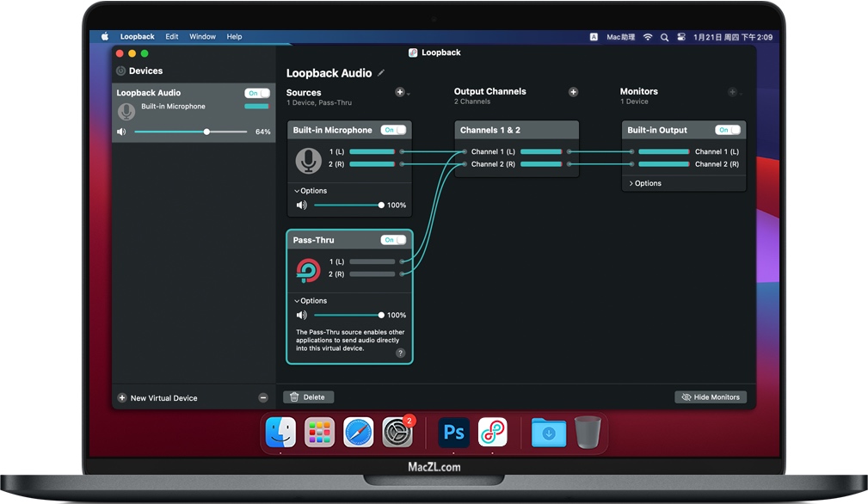
Task: Toggle Built-in Microphone source switch
Action: (x=394, y=130)
